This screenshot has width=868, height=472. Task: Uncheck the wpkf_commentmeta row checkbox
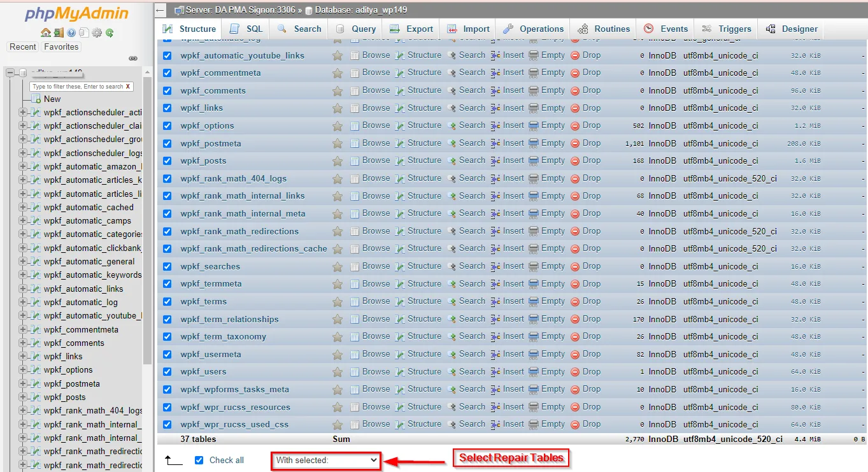[167, 73]
